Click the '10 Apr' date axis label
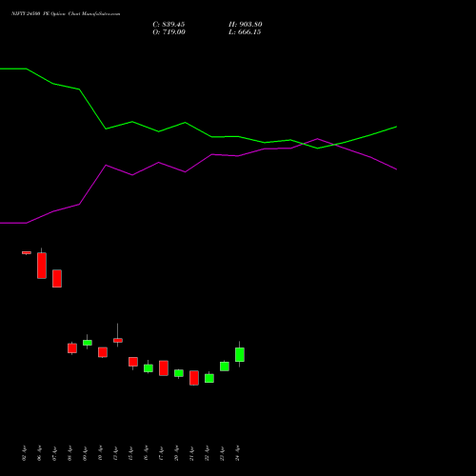 100,453
